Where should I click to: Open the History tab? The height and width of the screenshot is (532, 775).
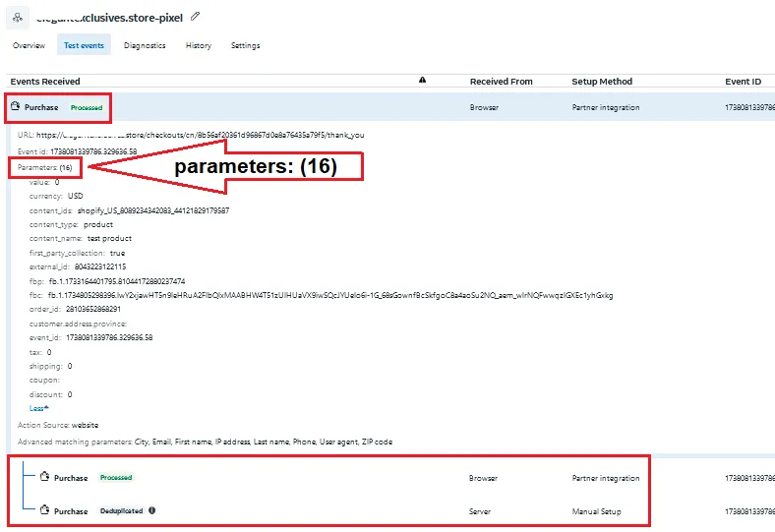click(x=199, y=45)
